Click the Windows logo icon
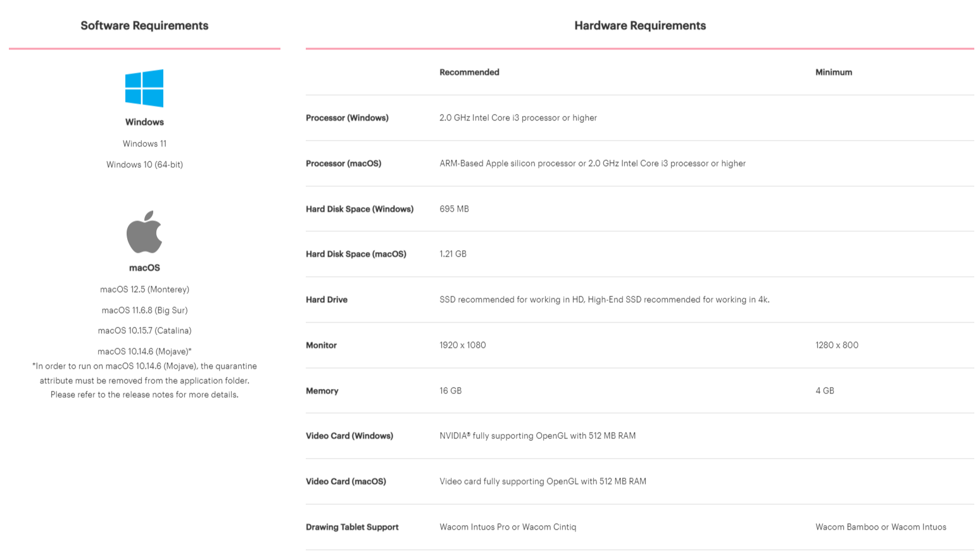This screenshot has height=560, width=980. tap(144, 88)
